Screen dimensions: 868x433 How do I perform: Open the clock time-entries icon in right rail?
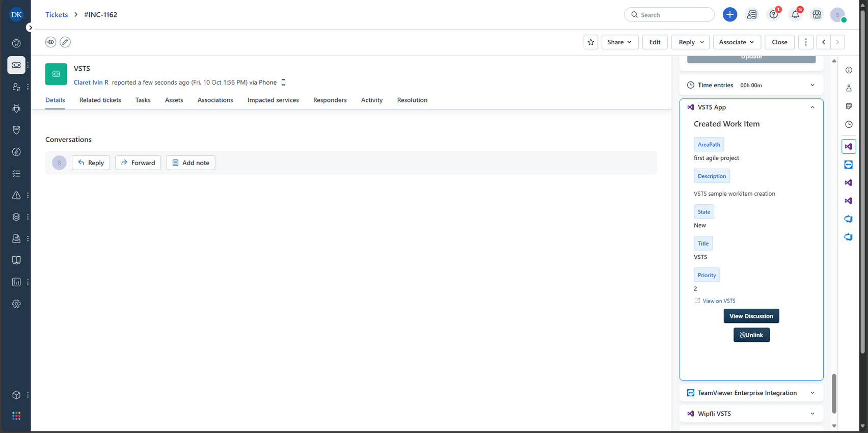(849, 124)
